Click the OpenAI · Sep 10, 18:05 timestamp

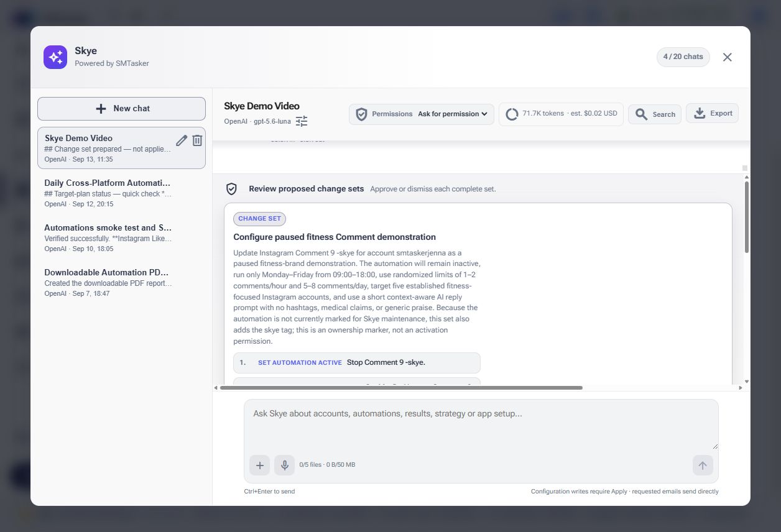pos(79,249)
